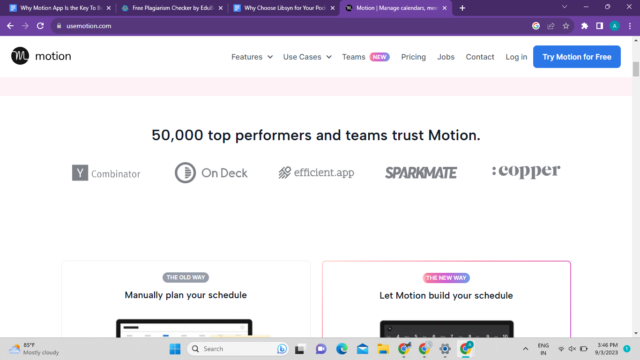Open the side panel icon in toolbar
This screenshot has height=360, width=640.
coord(599,26)
